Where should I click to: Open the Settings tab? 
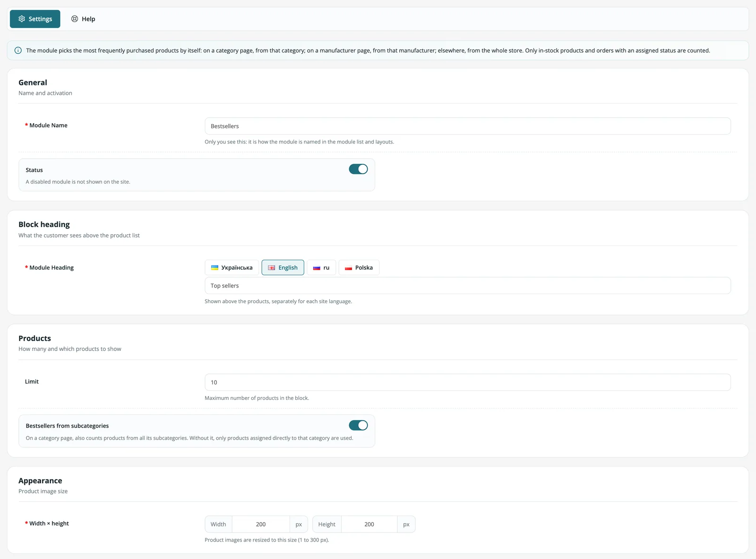point(35,19)
